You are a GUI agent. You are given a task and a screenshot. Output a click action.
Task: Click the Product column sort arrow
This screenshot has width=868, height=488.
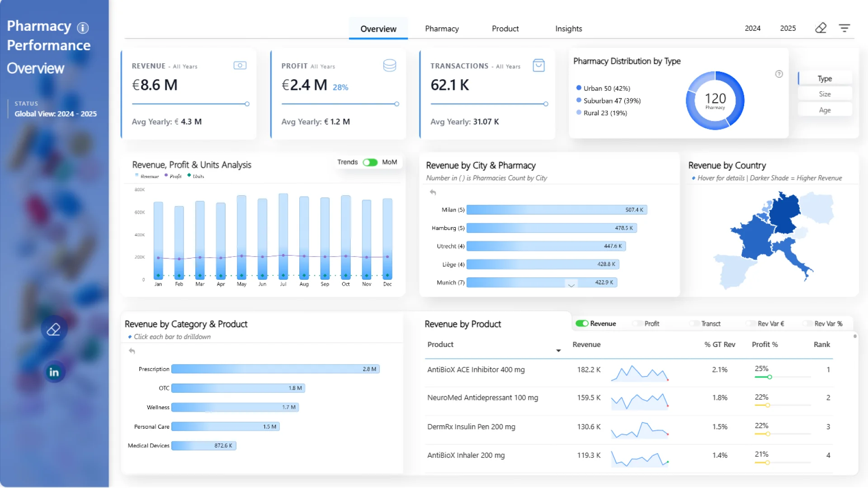558,351
